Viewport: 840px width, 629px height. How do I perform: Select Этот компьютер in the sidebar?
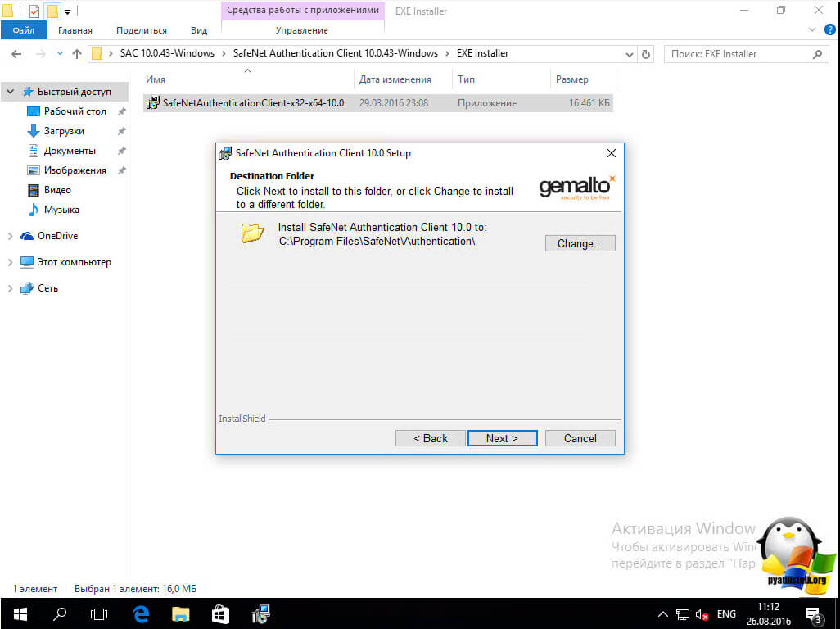(74, 262)
